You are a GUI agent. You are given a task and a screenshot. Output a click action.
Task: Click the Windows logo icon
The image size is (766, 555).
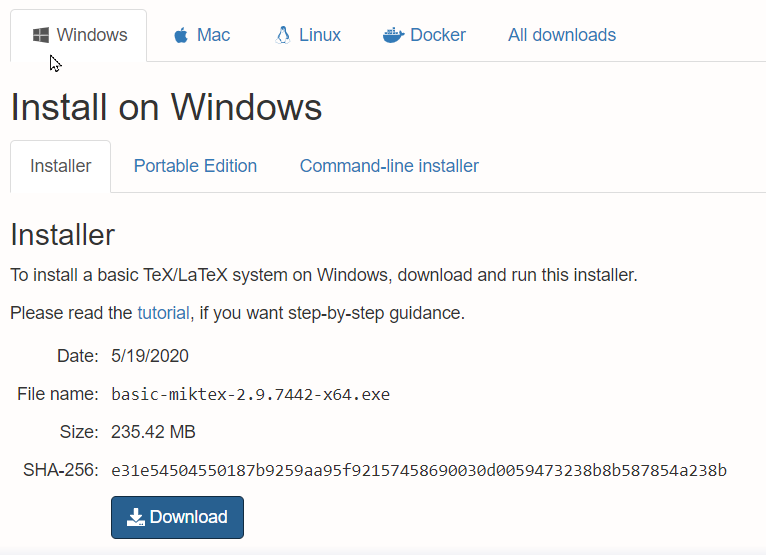pyautogui.click(x=41, y=35)
